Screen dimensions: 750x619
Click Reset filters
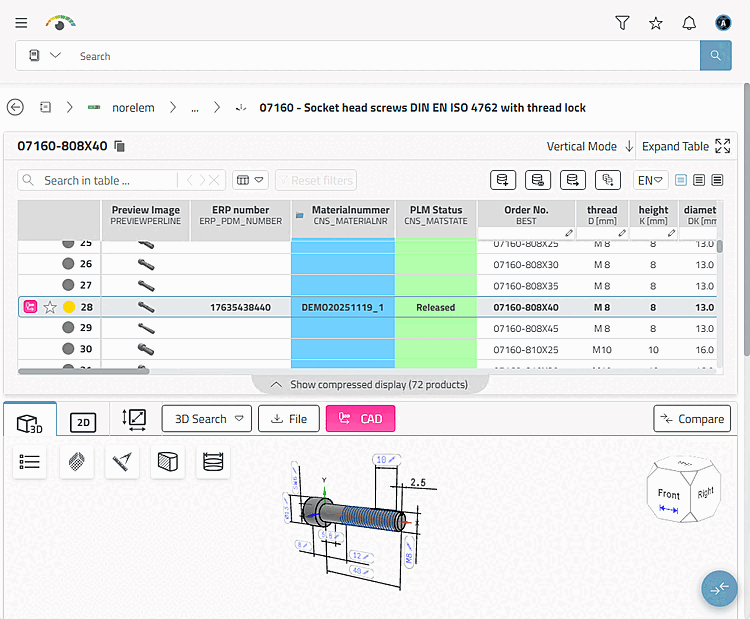316,180
